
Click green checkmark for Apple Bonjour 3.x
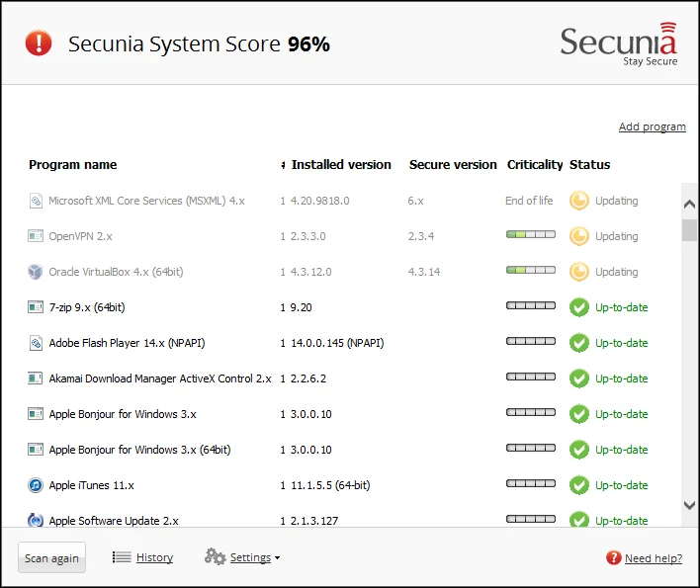coord(579,414)
